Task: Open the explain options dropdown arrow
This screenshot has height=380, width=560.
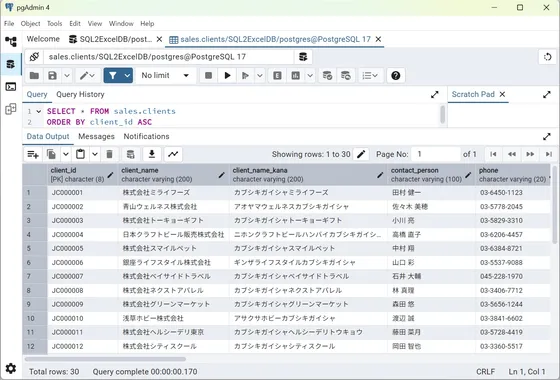Action: pyautogui.click(x=310, y=75)
